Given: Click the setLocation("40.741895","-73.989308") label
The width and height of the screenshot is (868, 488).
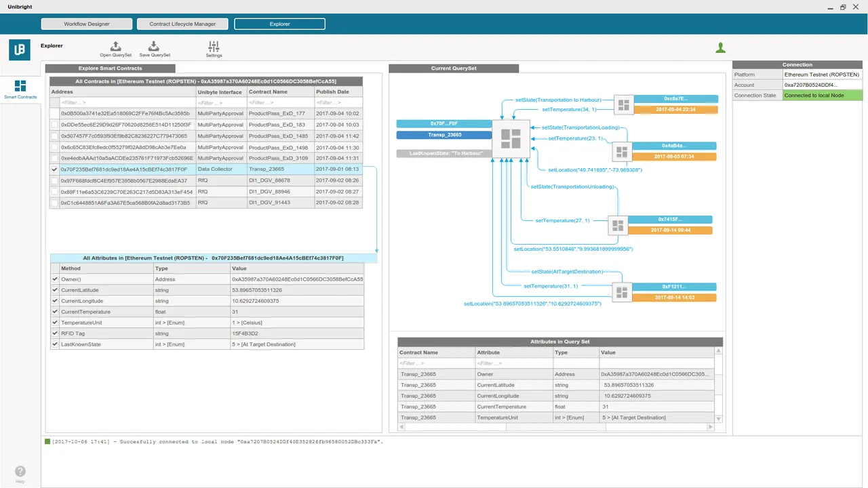Looking at the screenshot, I should [x=595, y=170].
